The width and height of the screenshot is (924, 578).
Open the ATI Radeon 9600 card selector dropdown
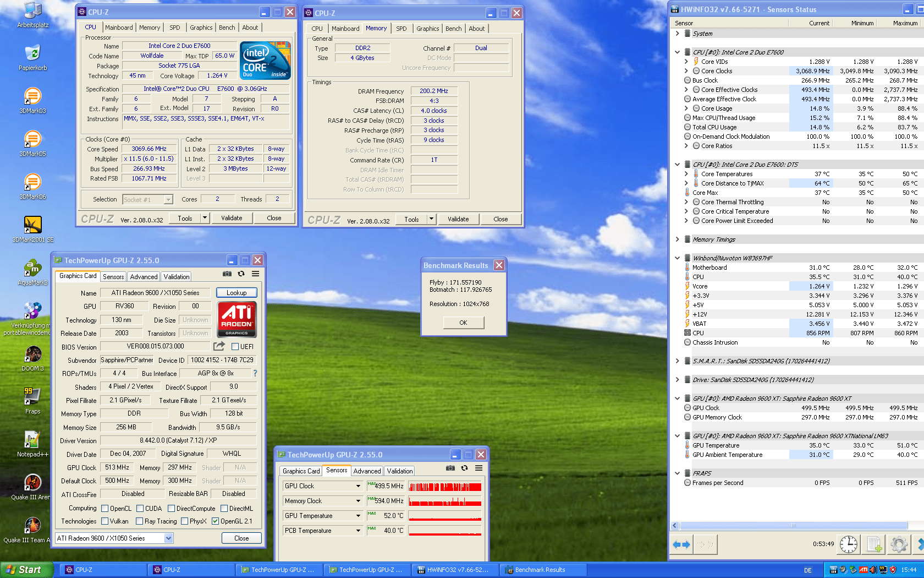(x=168, y=538)
